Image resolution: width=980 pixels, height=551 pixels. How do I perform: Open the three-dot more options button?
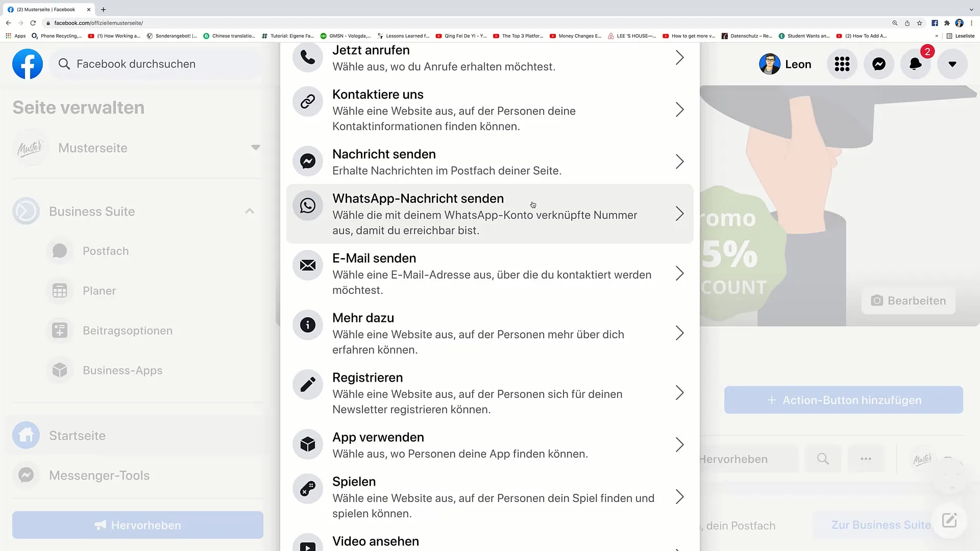click(x=866, y=459)
